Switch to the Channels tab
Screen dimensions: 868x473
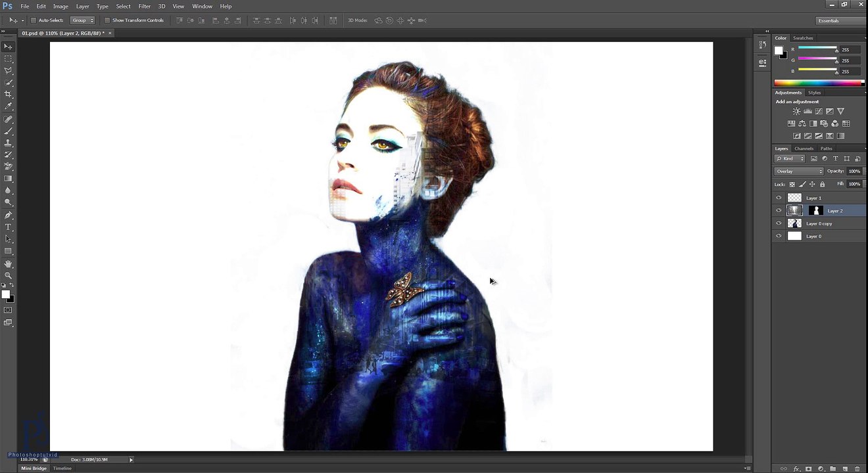(x=804, y=148)
